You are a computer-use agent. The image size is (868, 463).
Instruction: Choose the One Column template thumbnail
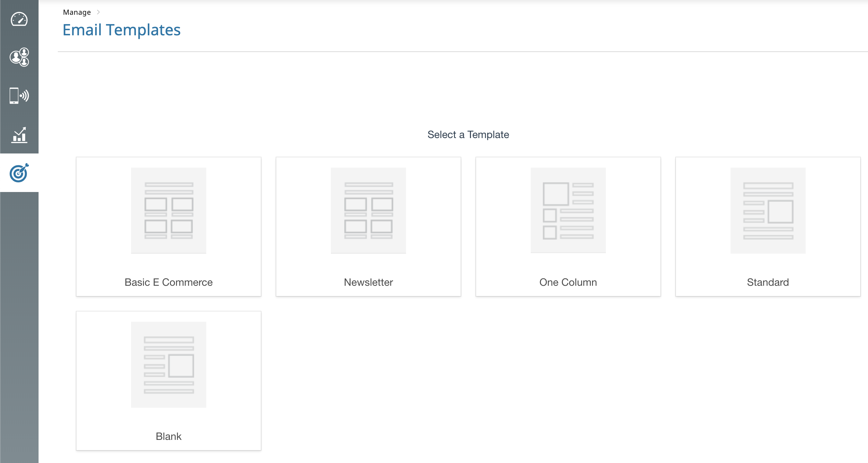pyautogui.click(x=568, y=210)
